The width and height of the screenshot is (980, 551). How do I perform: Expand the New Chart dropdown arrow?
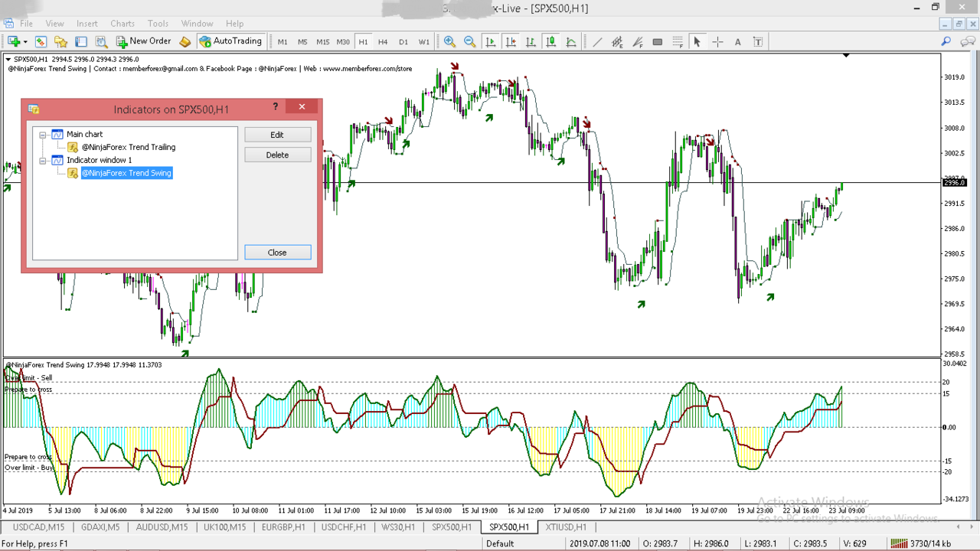click(x=25, y=41)
